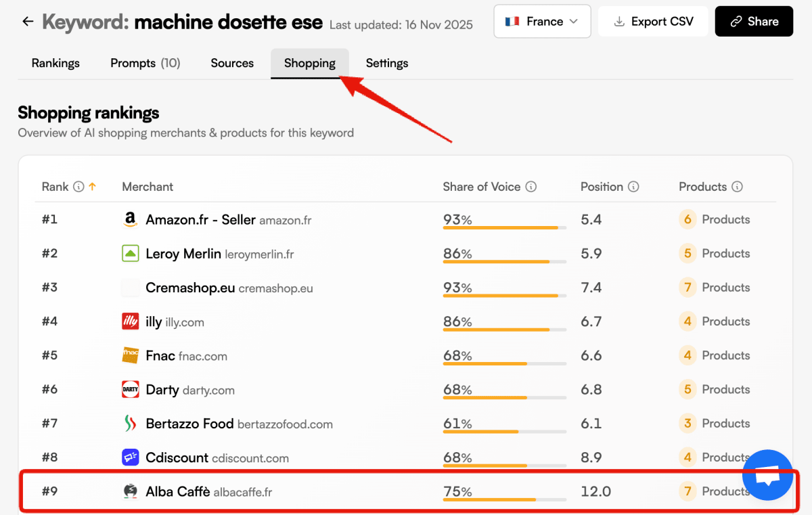Switch to the Rankings tab

[55, 63]
